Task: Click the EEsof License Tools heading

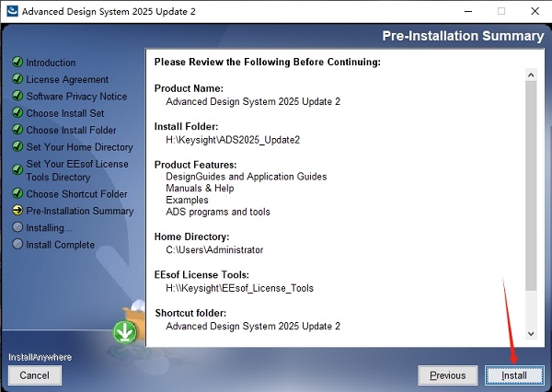Action: pyautogui.click(x=201, y=275)
